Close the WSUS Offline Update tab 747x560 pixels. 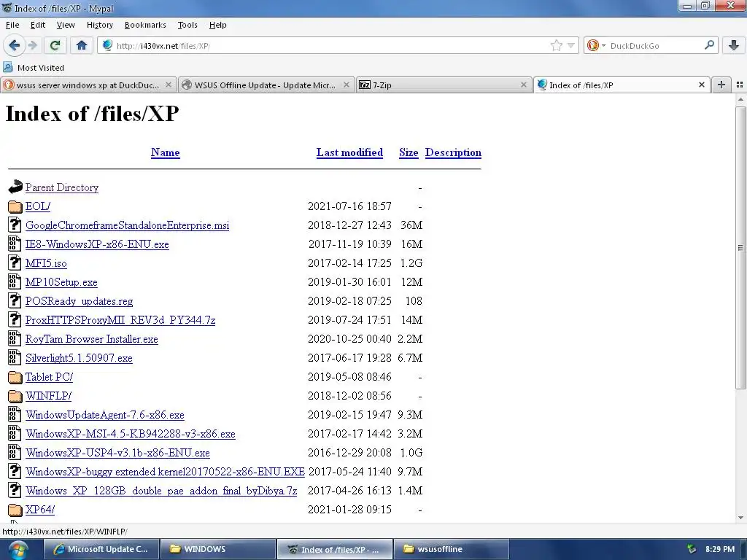click(x=347, y=85)
